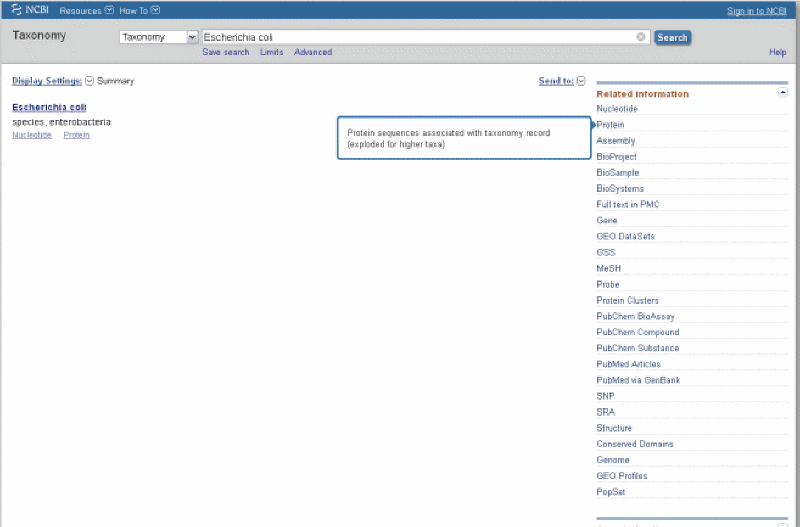
Task: Open the PubChem Substance related link
Action: [638, 348]
